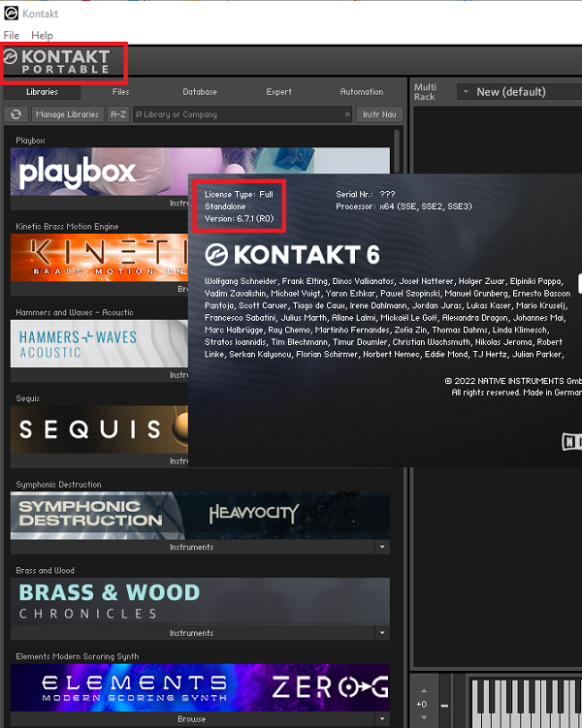Expand the Brass and Wood dropdown arrow
Viewport: 582px width, 728px height.
coord(382,633)
